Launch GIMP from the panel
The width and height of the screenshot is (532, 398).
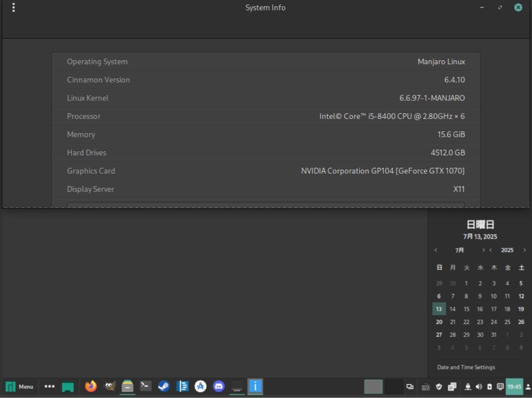tap(109, 387)
